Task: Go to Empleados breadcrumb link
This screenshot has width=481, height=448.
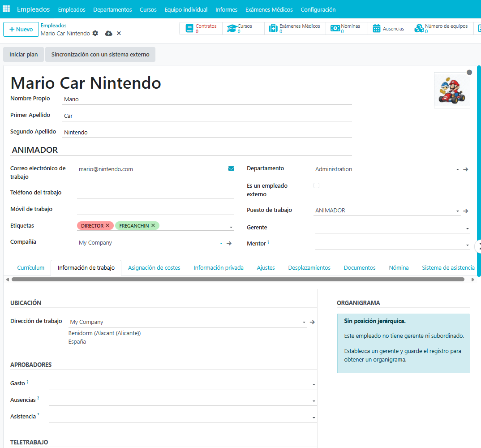Action: pos(53,26)
